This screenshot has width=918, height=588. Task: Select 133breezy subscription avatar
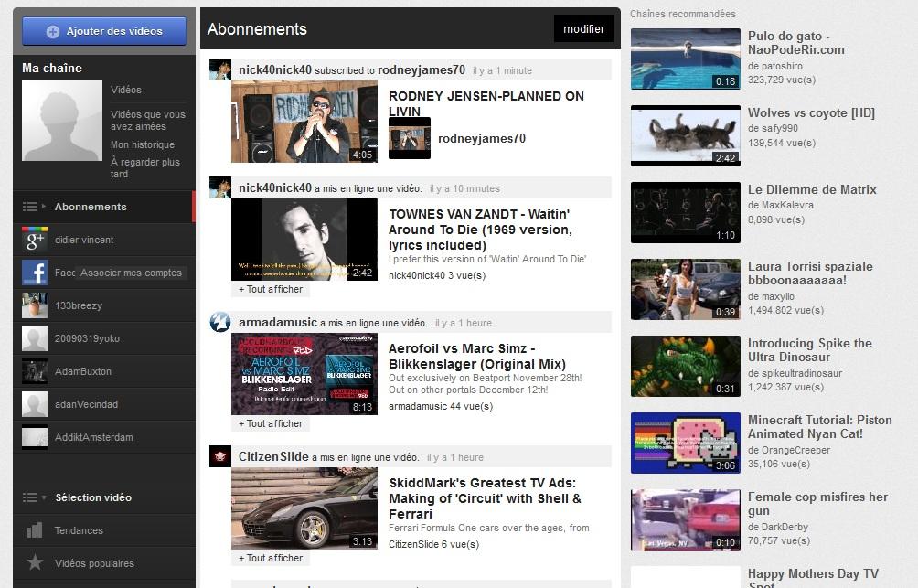[x=35, y=305]
